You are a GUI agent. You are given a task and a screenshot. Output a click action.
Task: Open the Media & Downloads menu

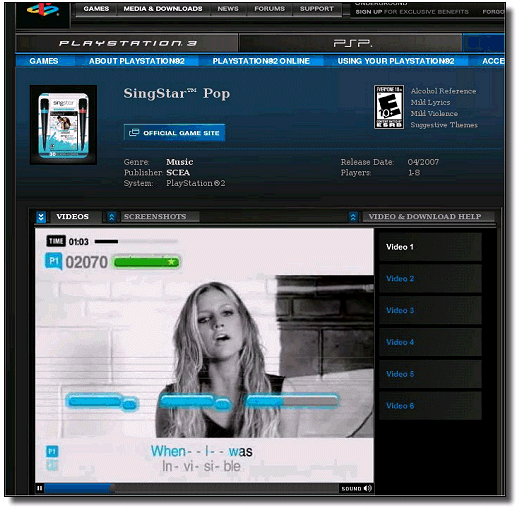point(163,9)
